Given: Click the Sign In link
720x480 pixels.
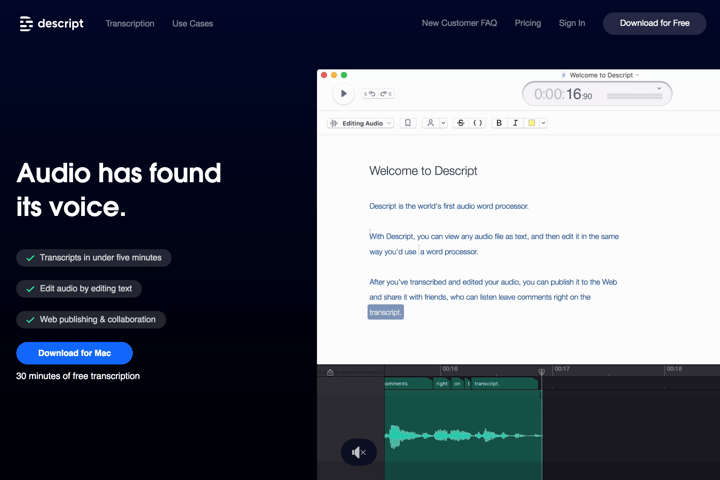Looking at the screenshot, I should (x=572, y=23).
